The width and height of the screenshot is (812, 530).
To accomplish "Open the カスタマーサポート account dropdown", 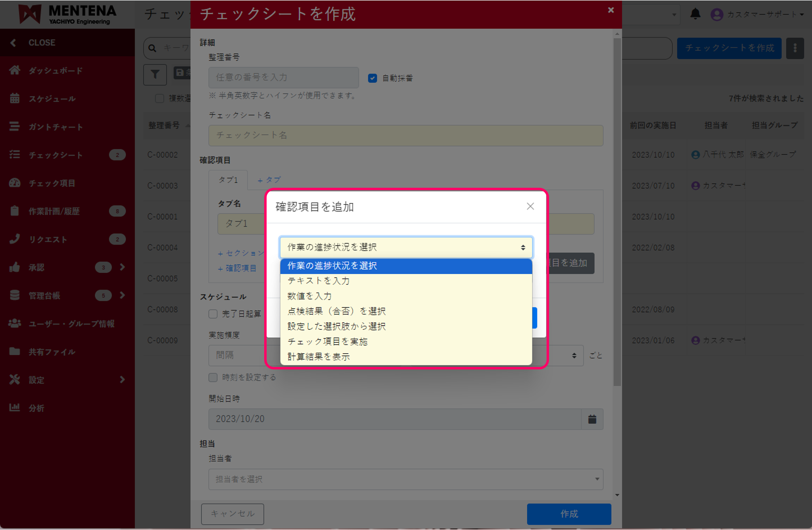I will click(762, 13).
